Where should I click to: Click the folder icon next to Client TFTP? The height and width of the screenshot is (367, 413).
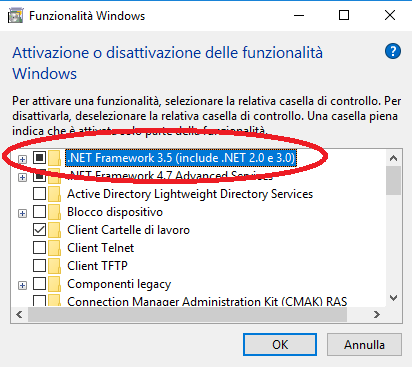pos(54,266)
